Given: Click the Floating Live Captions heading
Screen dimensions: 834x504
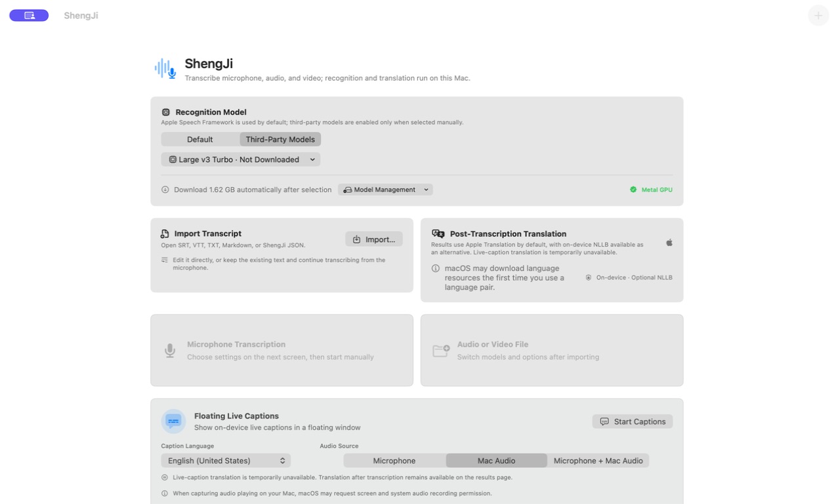Looking at the screenshot, I should [x=236, y=416].
